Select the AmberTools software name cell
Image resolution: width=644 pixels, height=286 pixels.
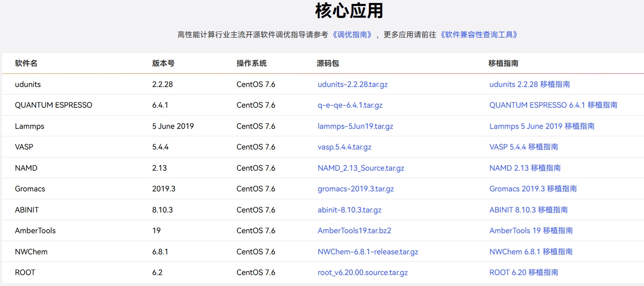pos(35,231)
